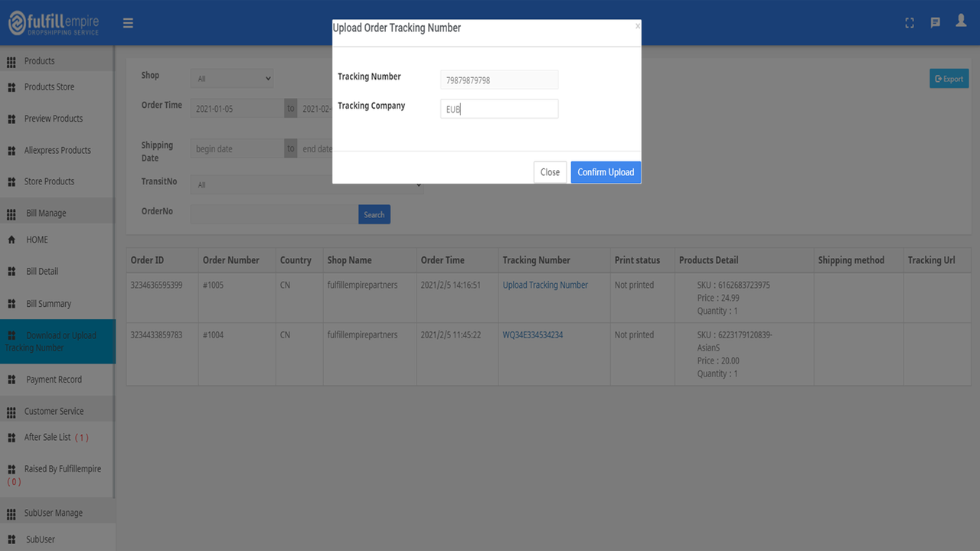Click the blue Export button

(949, 78)
